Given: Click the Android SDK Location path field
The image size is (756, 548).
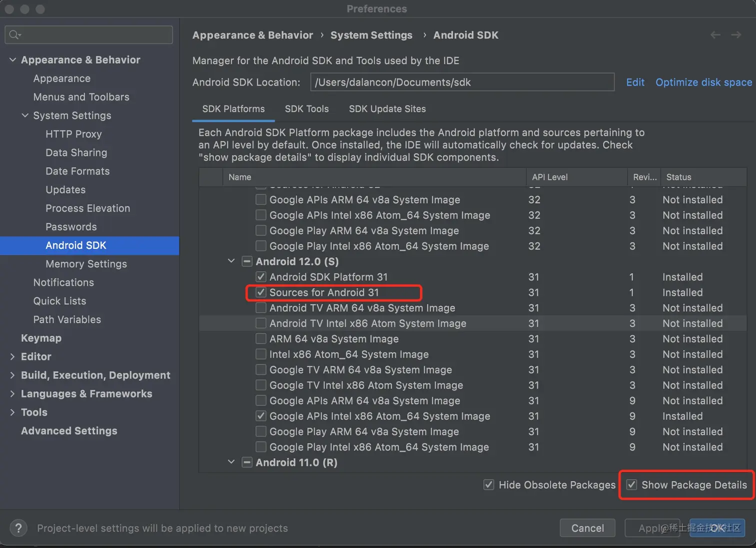Looking at the screenshot, I should tap(462, 82).
